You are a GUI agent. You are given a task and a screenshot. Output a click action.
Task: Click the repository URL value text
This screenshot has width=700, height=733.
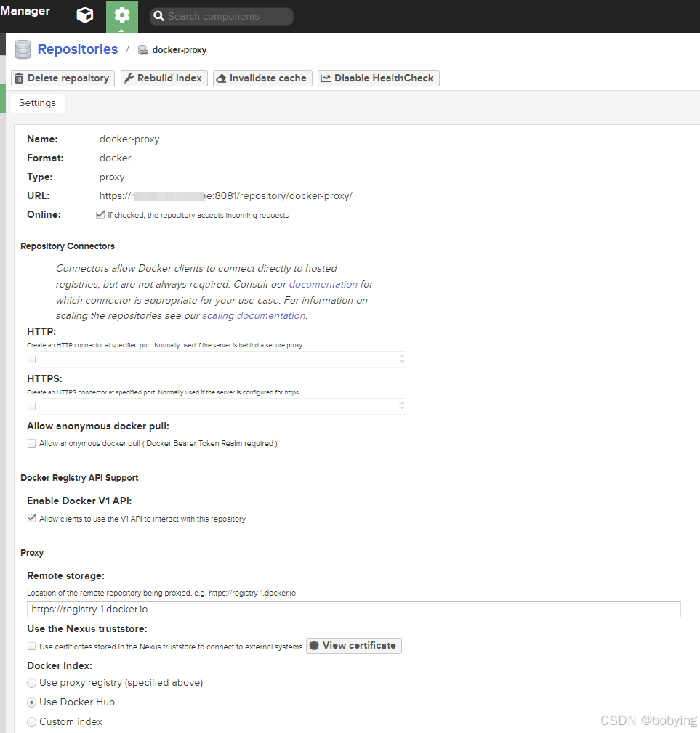tap(226, 196)
